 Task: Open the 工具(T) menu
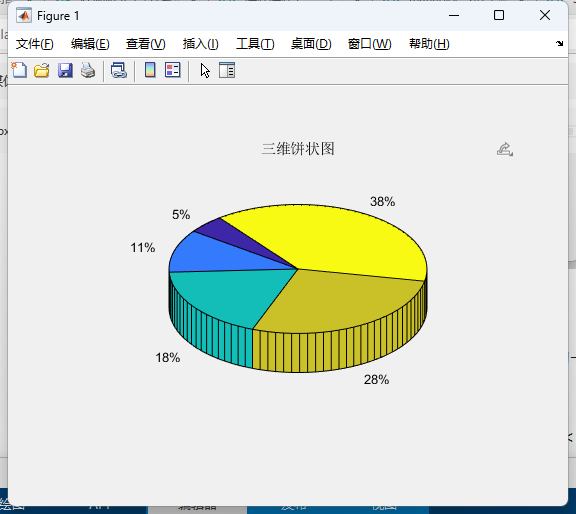click(255, 44)
